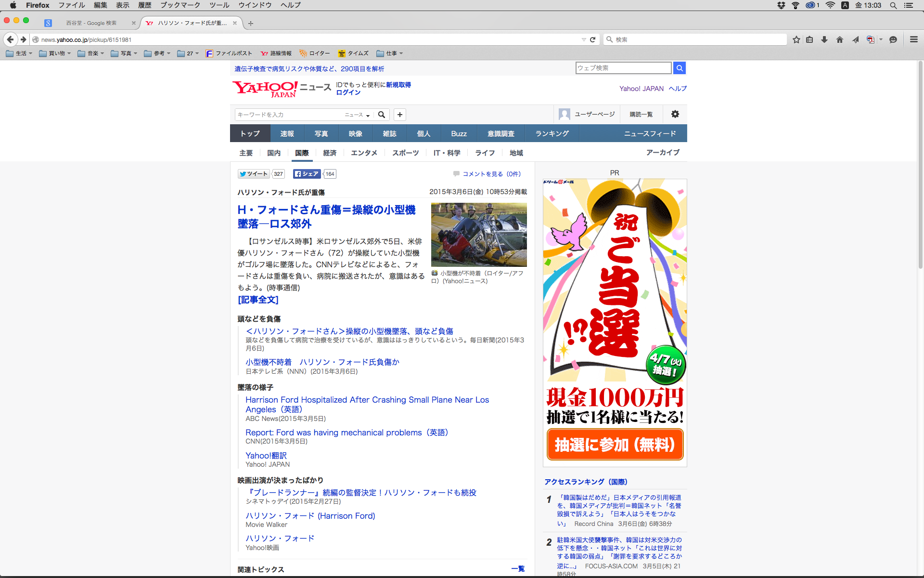924x578 pixels.
Task: Click the crashed plane photo thumbnail
Action: point(479,235)
